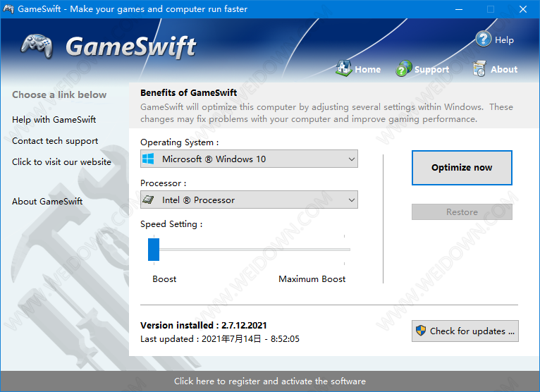Minimize the GameSwift window
Image resolution: width=540 pixels, height=392 pixels.
click(x=459, y=9)
